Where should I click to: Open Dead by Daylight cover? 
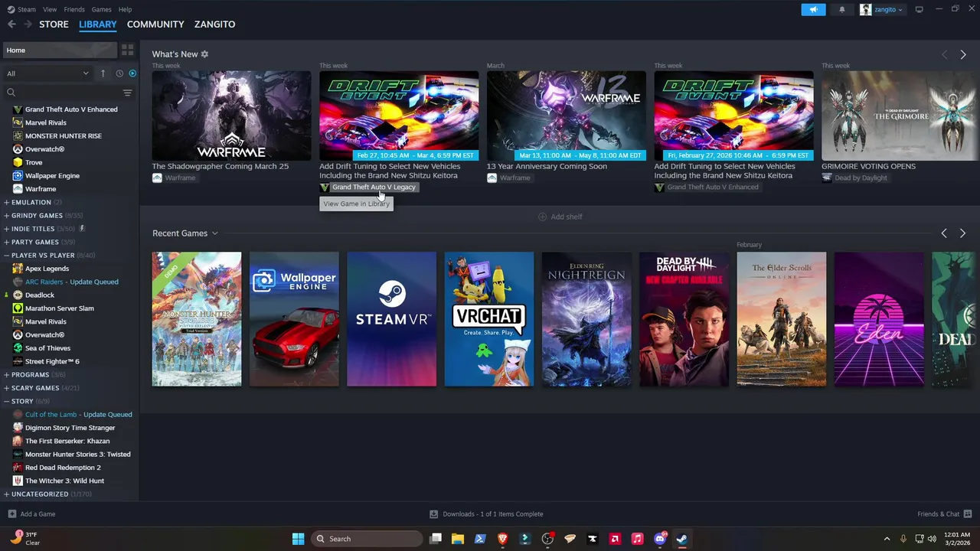(684, 319)
